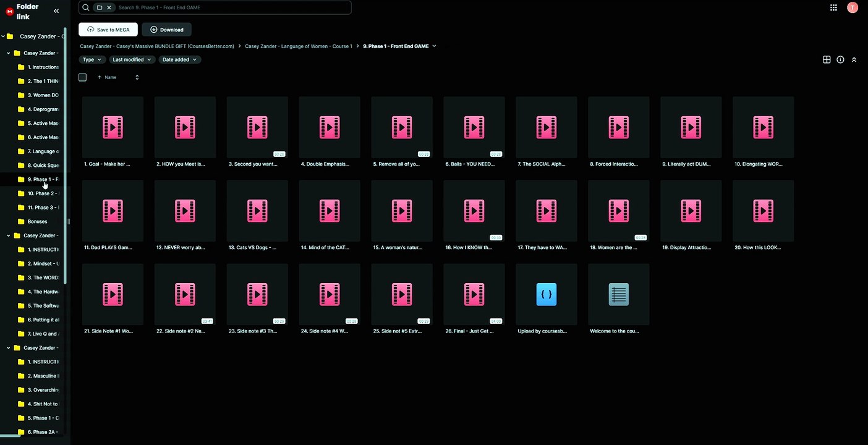Screen dimensions: 868x445
Task: Open video 5. Remove all of yo
Action: pyautogui.click(x=402, y=132)
